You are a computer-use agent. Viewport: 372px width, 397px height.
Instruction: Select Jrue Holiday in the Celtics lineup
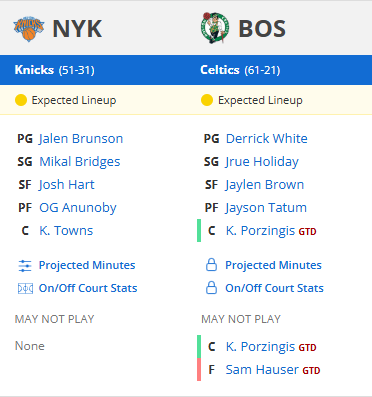(x=262, y=162)
